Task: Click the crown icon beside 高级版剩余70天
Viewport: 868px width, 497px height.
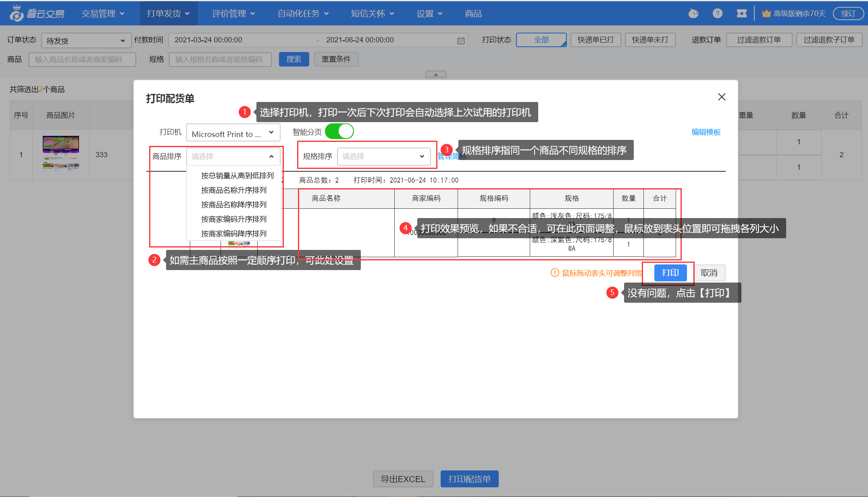Action: pos(766,14)
